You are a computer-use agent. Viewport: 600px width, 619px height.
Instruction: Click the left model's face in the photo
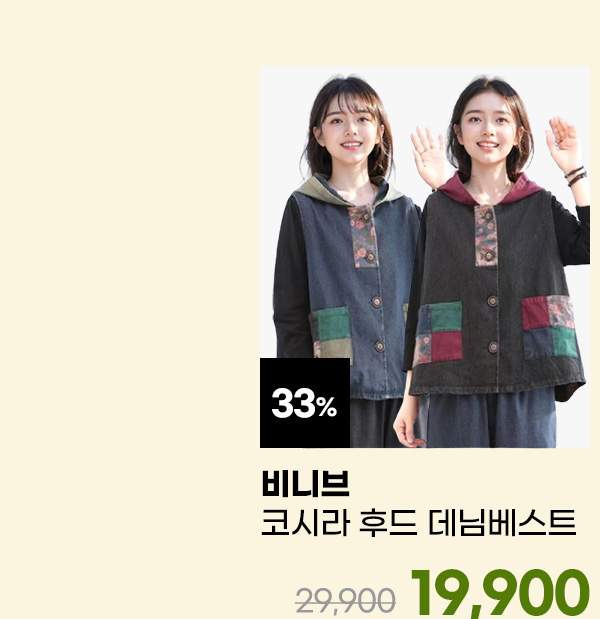click(349, 128)
